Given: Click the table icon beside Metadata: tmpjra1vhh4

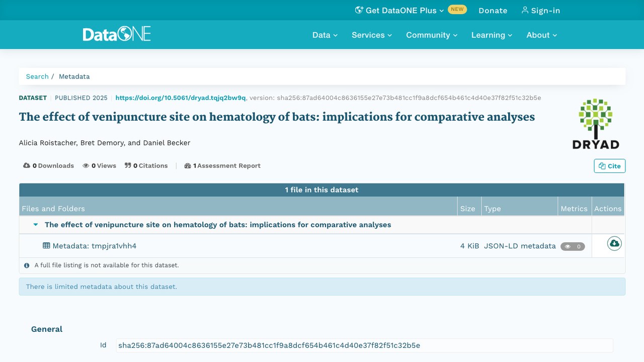Looking at the screenshot, I should pos(46,246).
